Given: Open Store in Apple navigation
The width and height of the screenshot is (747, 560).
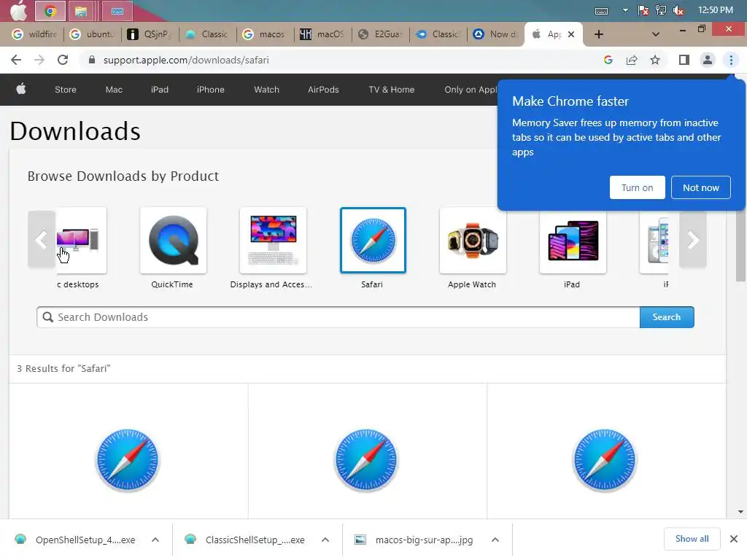Looking at the screenshot, I should click(66, 90).
